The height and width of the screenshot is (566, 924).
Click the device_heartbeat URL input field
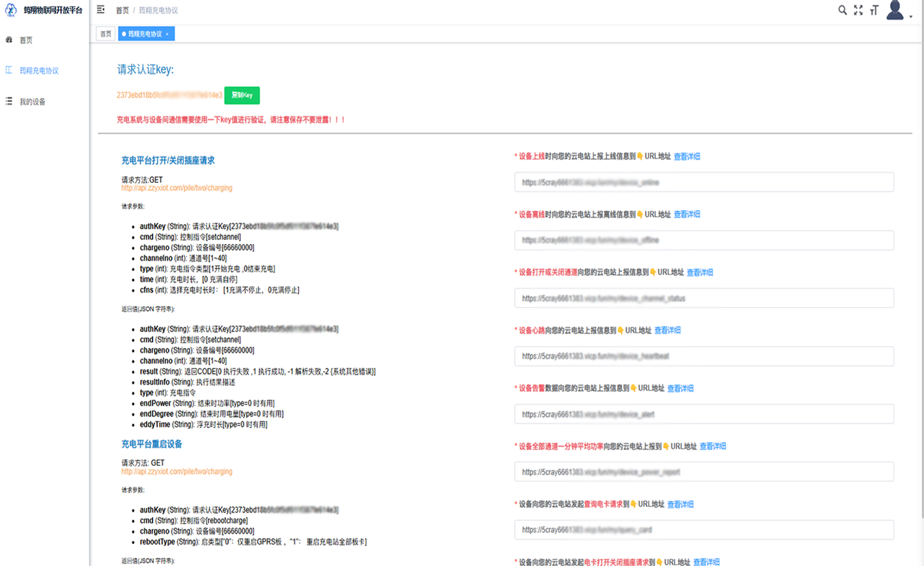point(703,356)
